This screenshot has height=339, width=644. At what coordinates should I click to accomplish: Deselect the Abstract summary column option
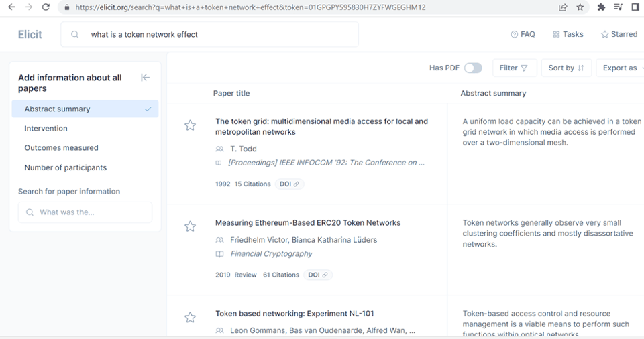click(x=85, y=109)
